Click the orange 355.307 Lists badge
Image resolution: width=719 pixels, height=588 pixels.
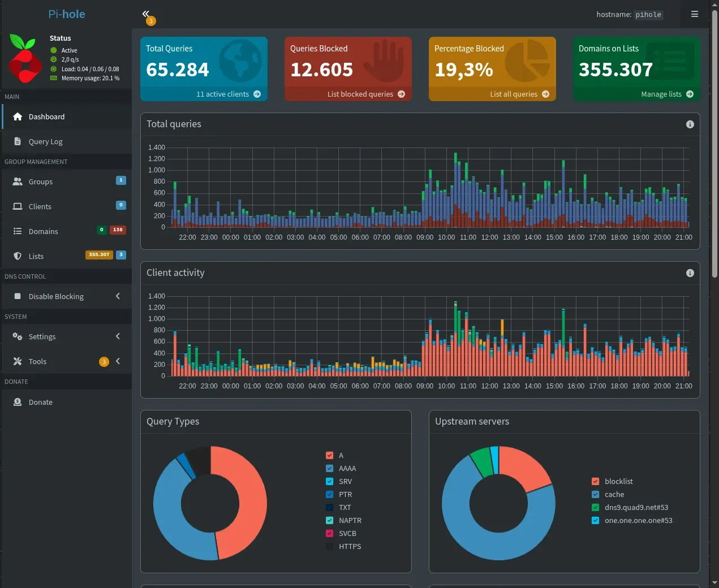click(99, 255)
